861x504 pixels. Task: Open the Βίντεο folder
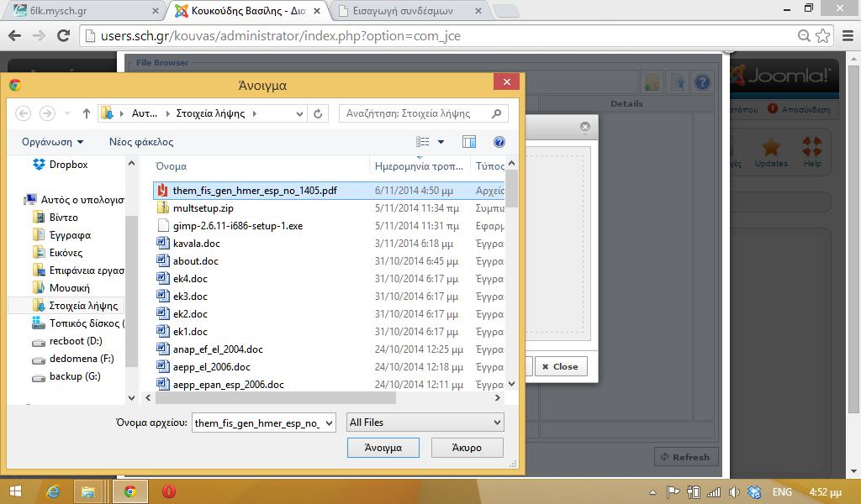point(55,218)
